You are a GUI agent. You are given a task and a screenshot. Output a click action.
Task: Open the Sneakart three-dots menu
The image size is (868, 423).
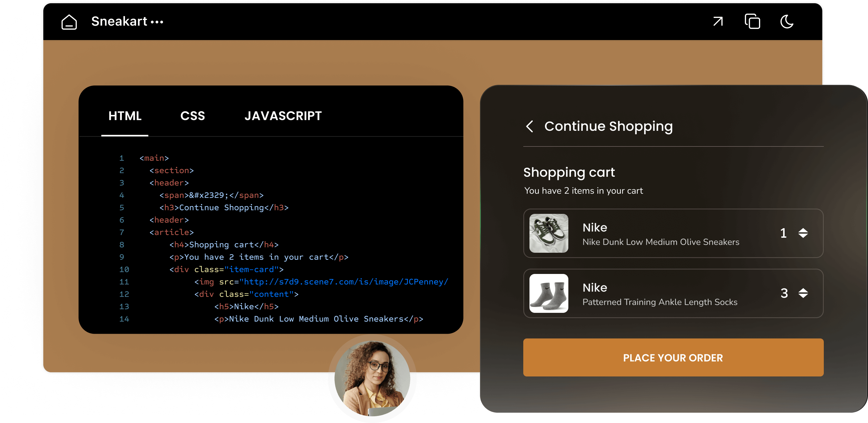(157, 22)
